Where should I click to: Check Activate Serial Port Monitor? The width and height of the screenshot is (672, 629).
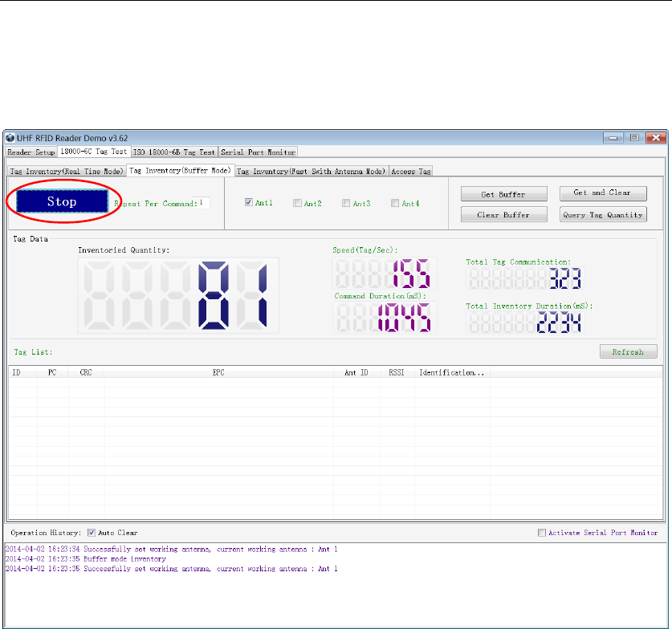(x=542, y=533)
